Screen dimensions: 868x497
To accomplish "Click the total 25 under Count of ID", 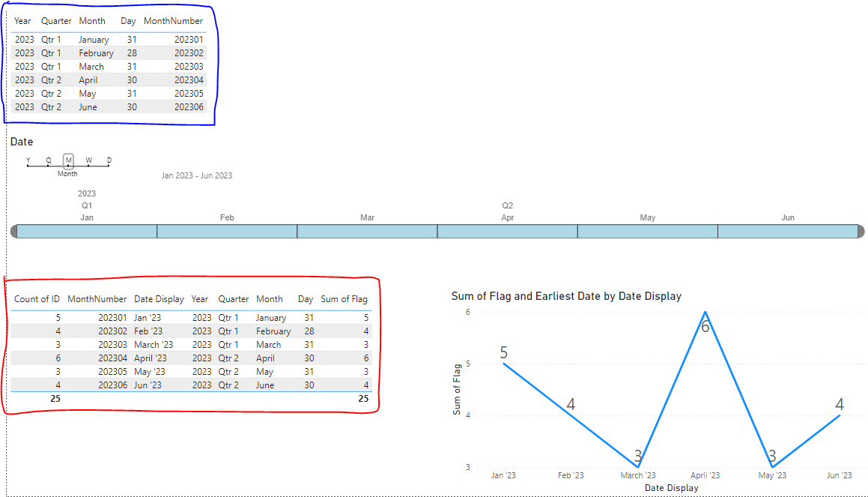I will pos(55,399).
